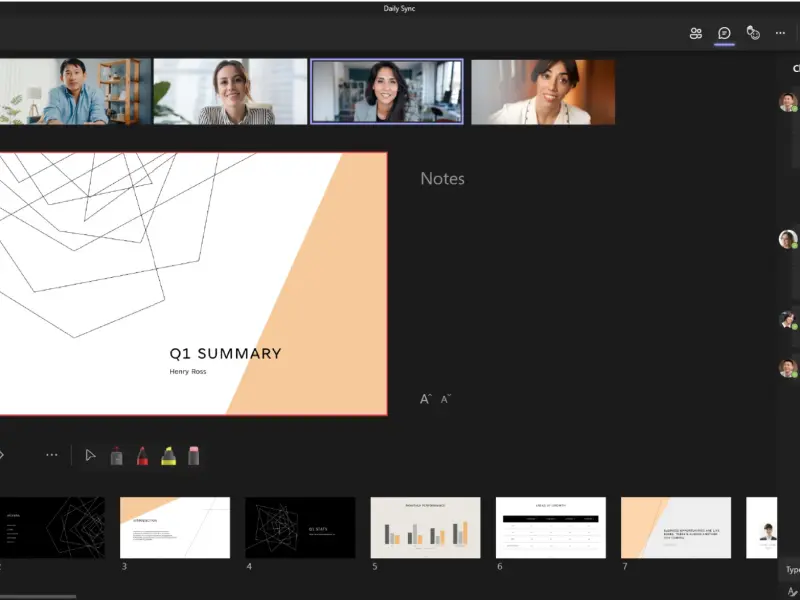Open the participants (People) panel
This screenshot has width=800, height=600.
695,33
